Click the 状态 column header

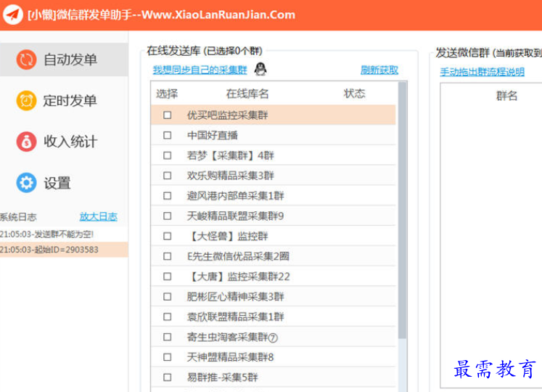[354, 94]
